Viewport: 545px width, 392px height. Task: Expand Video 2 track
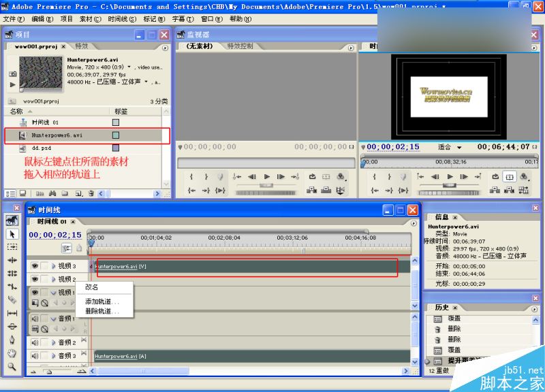click(54, 279)
